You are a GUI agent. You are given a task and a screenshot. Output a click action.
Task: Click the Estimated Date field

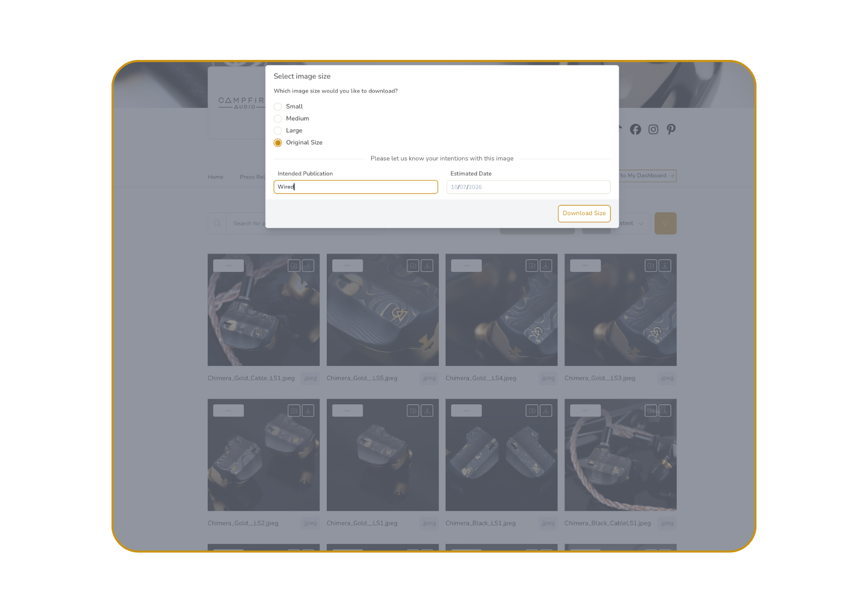click(528, 187)
